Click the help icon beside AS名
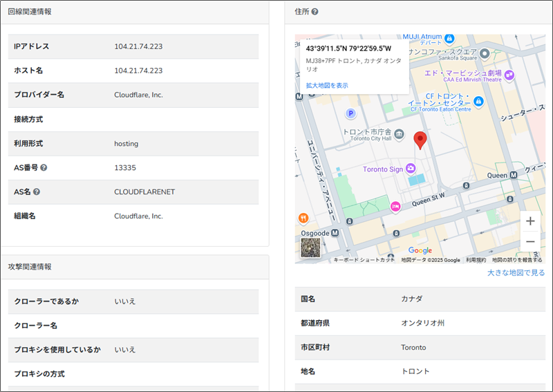The width and height of the screenshot is (553, 392). (37, 192)
